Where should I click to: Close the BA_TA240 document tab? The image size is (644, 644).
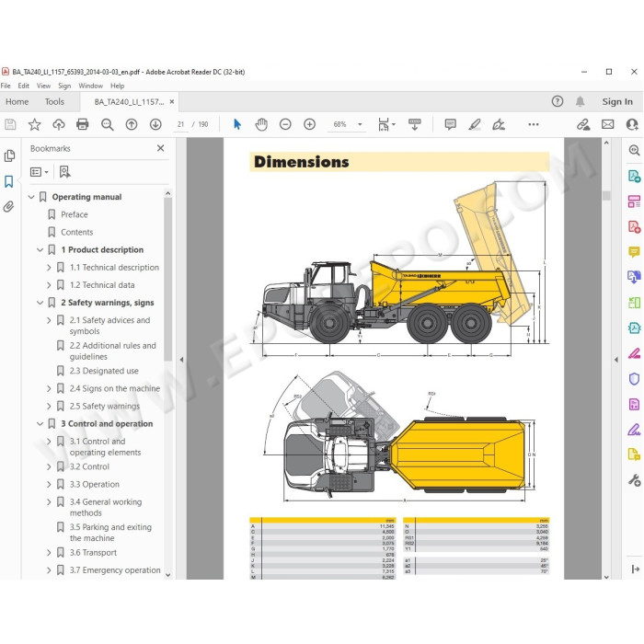tap(172, 101)
